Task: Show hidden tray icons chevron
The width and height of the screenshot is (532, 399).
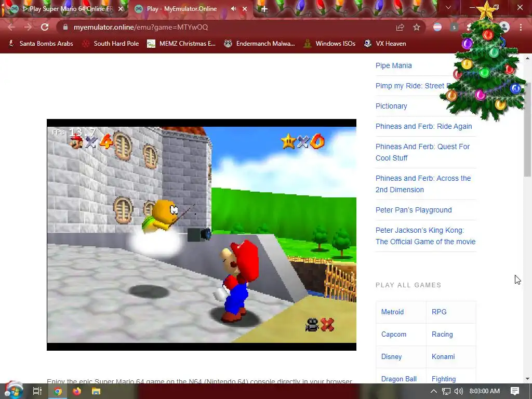Action: click(433, 391)
